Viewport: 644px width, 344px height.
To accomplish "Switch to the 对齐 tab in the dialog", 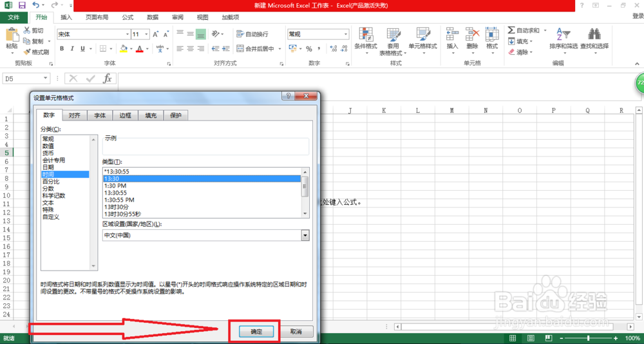I will 74,115.
